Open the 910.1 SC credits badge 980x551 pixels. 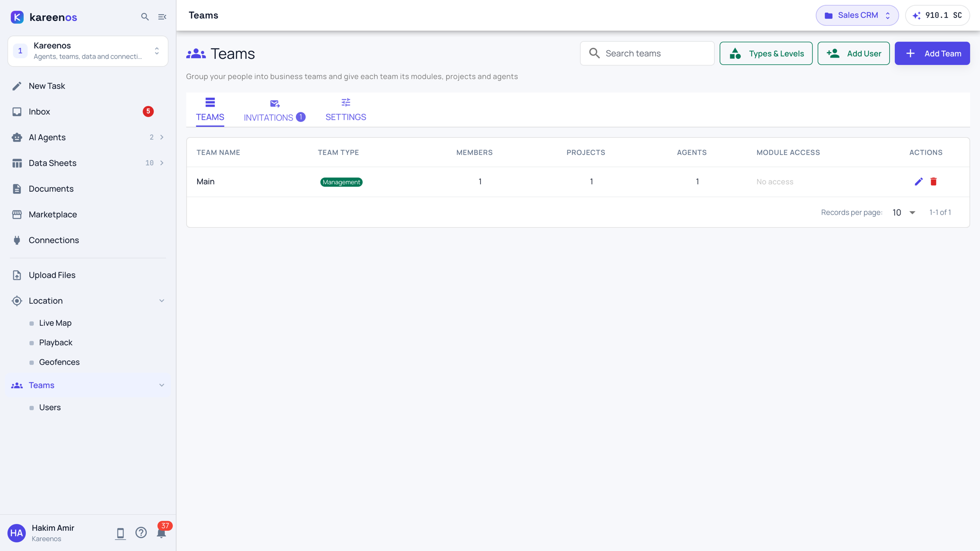pyautogui.click(x=937, y=15)
